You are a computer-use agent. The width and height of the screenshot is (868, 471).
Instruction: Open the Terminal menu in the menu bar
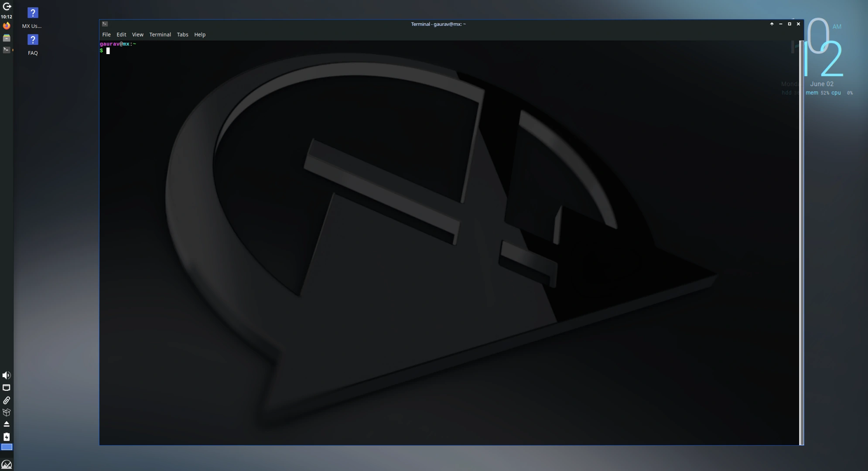coord(160,34)
